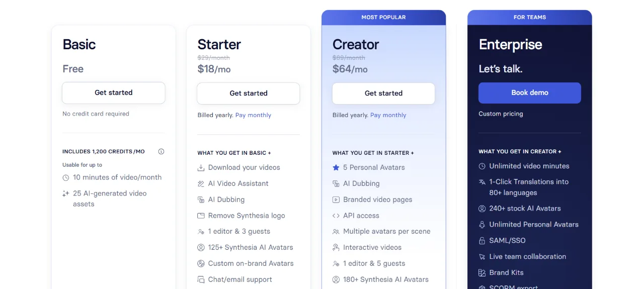Click the download icon beside Download your videos
The width and height of the screenshot is (644, 289).
point(201,168)
